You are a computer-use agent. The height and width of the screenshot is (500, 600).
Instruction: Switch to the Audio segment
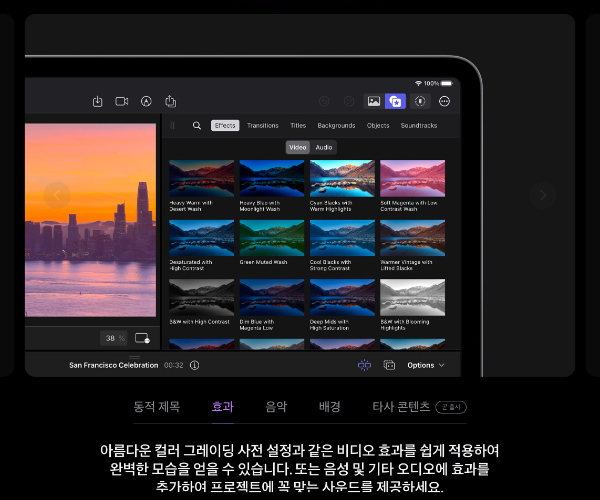(324, 147)
